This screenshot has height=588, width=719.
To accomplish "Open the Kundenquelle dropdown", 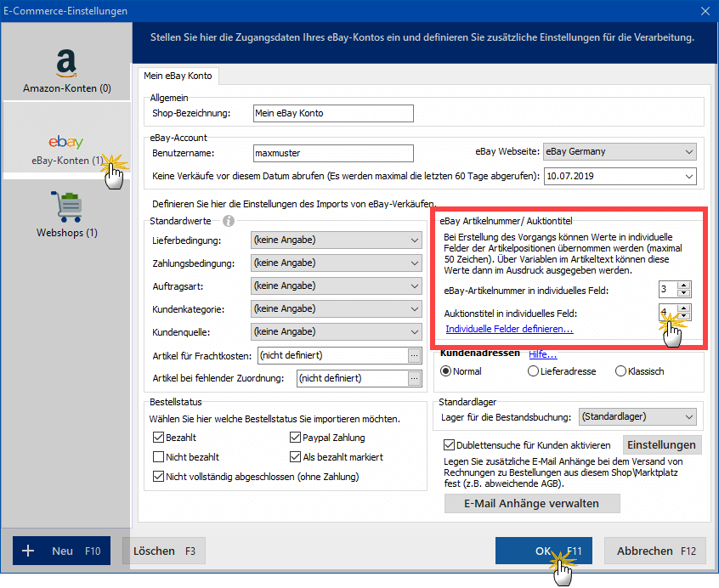I will click(x=336, y=331).
